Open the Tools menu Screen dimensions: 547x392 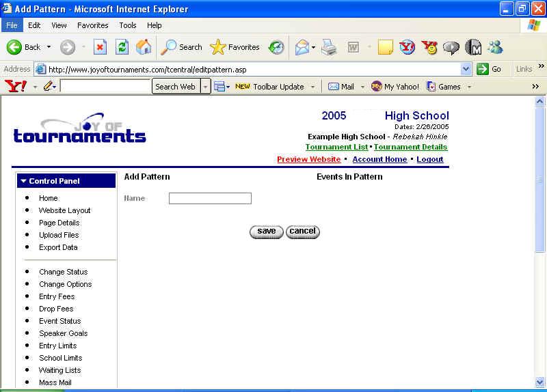point(128,25)
